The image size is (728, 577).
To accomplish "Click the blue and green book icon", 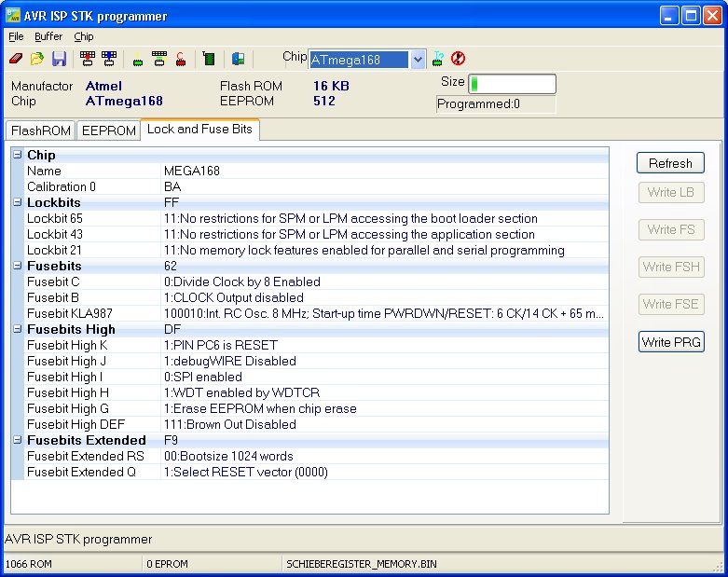I will pos(238,59).
